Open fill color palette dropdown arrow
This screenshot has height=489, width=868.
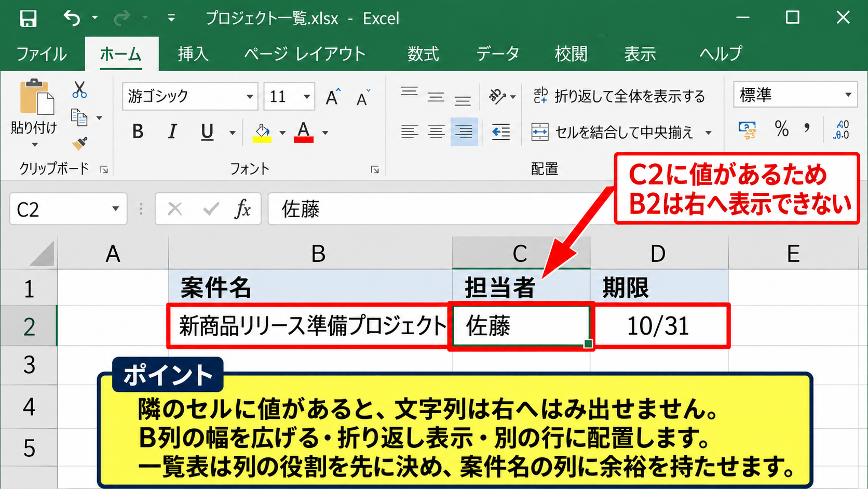pyautogui.click(x=282, y=133)
